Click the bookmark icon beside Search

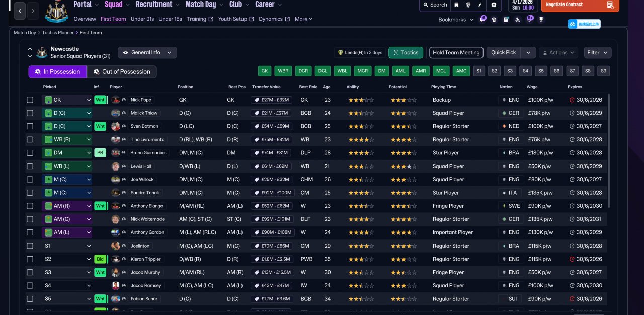[x=456, y=5]
